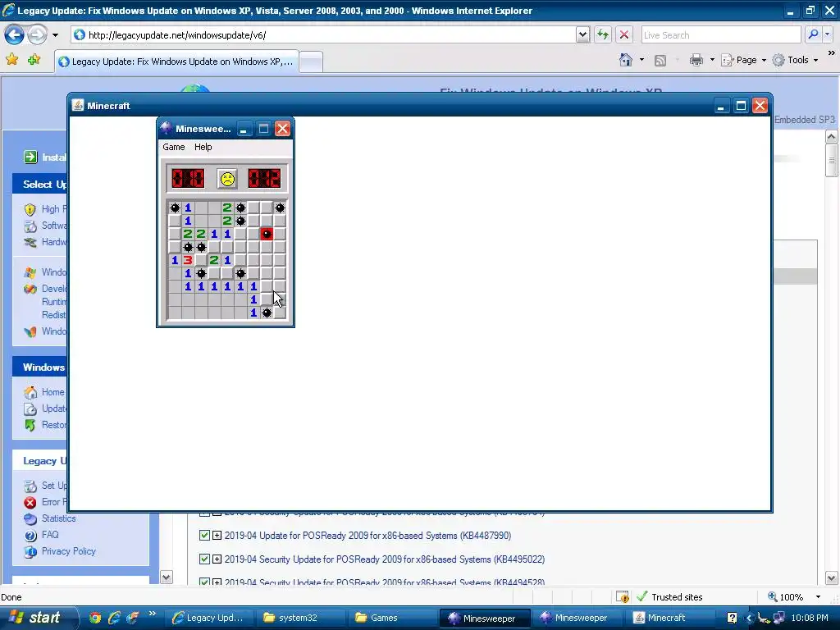Open the Game menu in Minesweeper
Screen dimensions: 840x630
tap(174, 147)
